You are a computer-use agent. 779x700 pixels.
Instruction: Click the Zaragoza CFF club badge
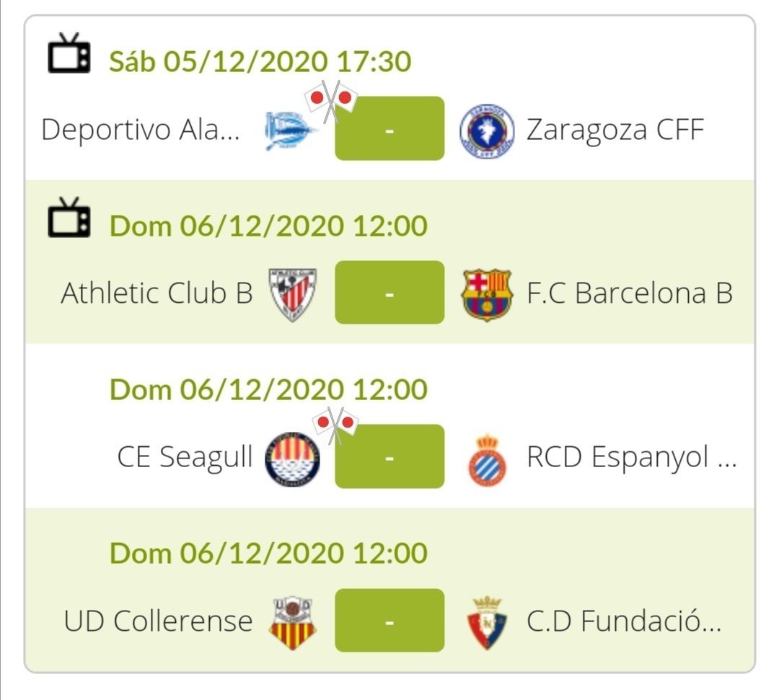pyautogui.click(x=487, y=131)
